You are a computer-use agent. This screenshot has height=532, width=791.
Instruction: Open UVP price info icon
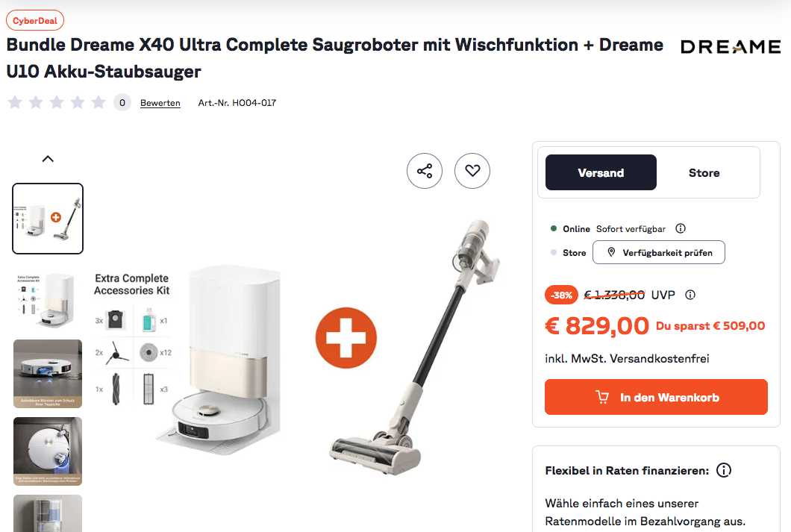tap(690, 295)
